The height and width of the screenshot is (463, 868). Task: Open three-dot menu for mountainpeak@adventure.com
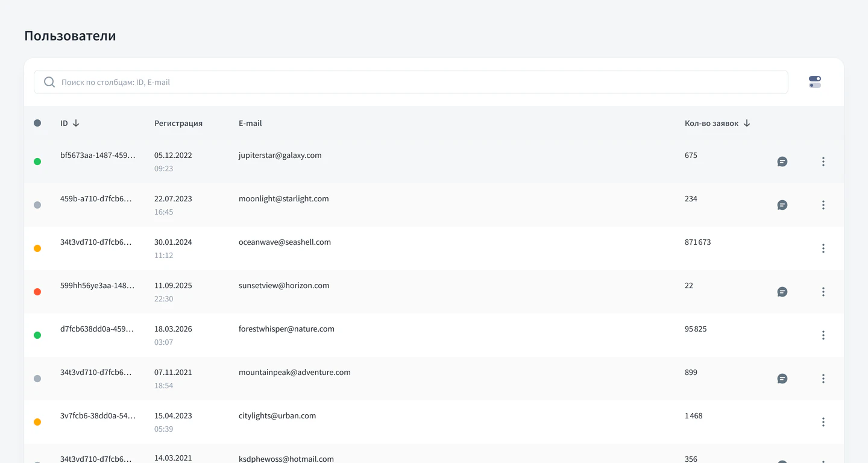pyautogui.click(x=823, y=379)
